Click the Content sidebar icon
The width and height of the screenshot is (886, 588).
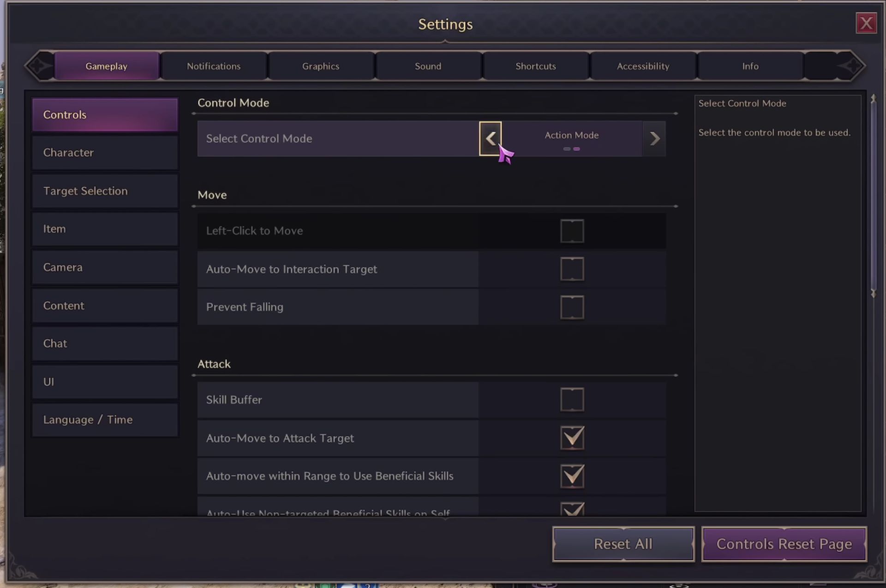coord(64,305)
